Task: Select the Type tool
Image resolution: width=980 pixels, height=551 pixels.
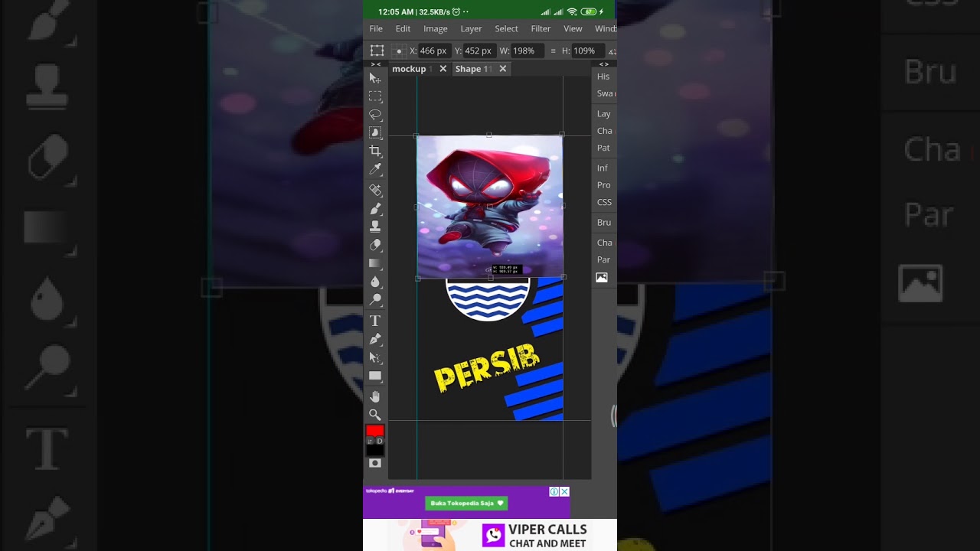Action: (375, 321)
